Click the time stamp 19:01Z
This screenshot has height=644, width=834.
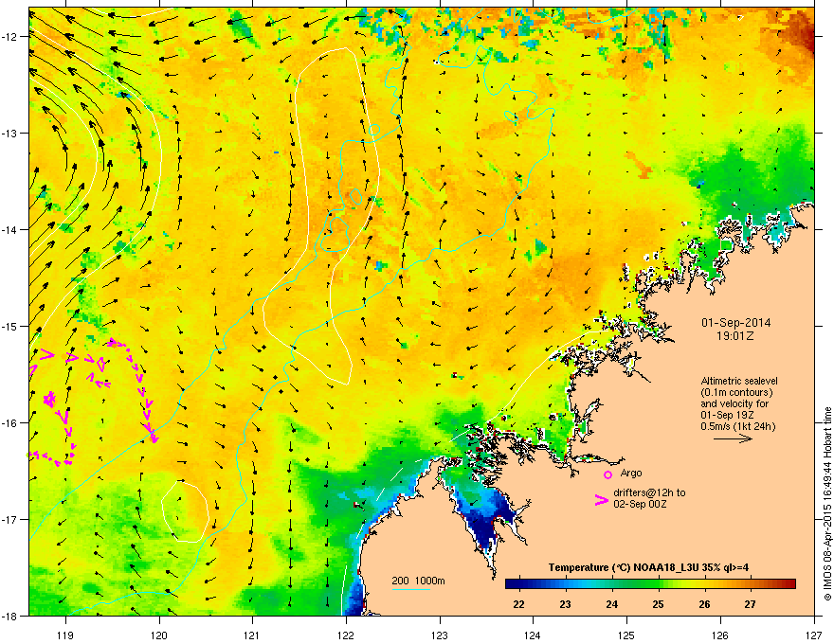tap(735, 336)
